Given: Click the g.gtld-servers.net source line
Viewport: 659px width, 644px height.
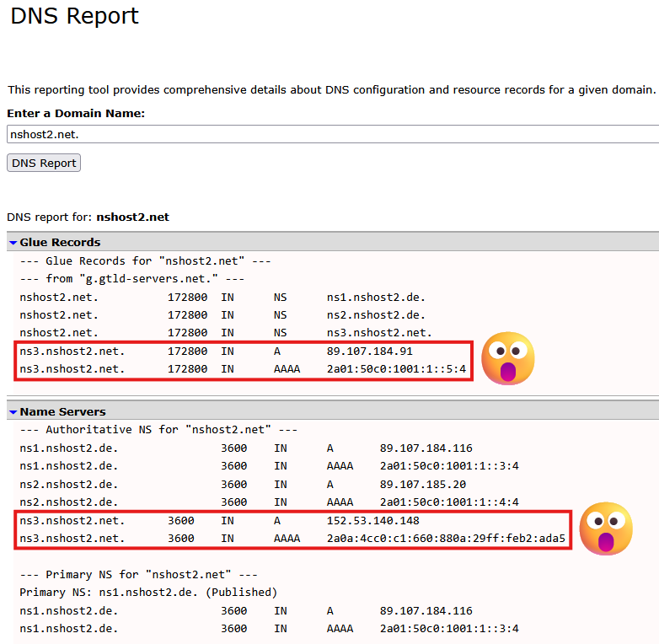Looking at the screenshot, I should coord(132,279).
